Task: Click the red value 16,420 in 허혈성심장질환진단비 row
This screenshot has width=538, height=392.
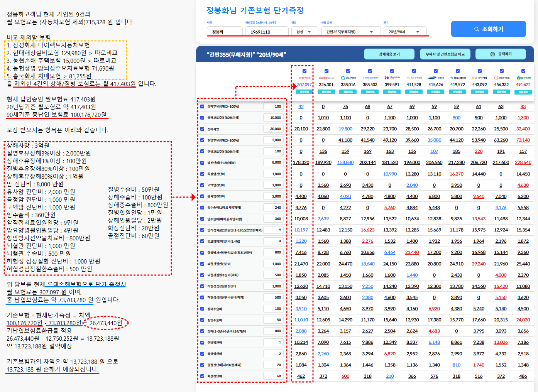Action: pos(501,286)
